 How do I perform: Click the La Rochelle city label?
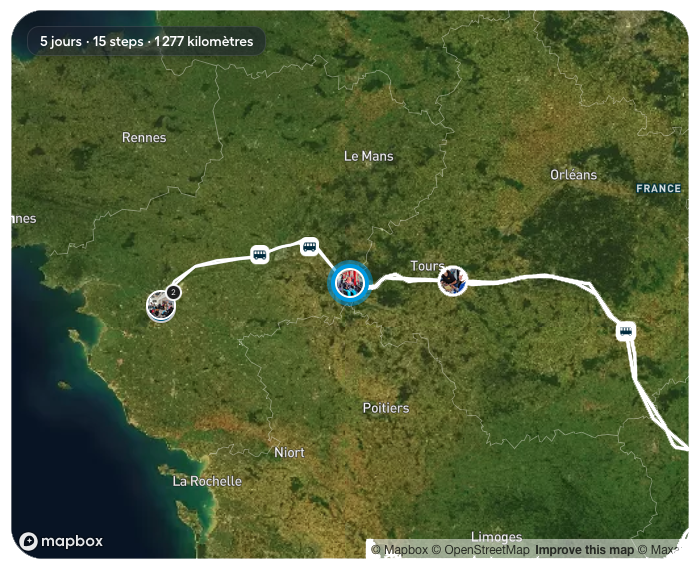tap(207, 481)
